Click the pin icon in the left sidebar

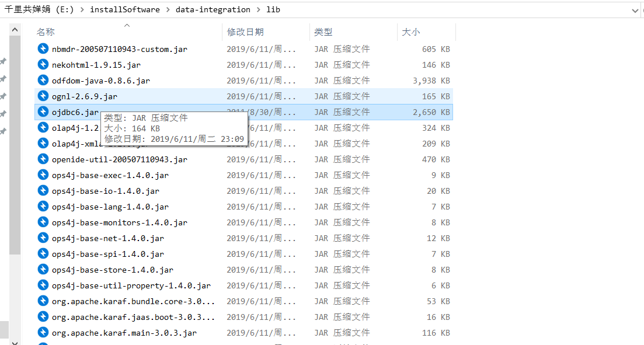click(x=3, y=61)
